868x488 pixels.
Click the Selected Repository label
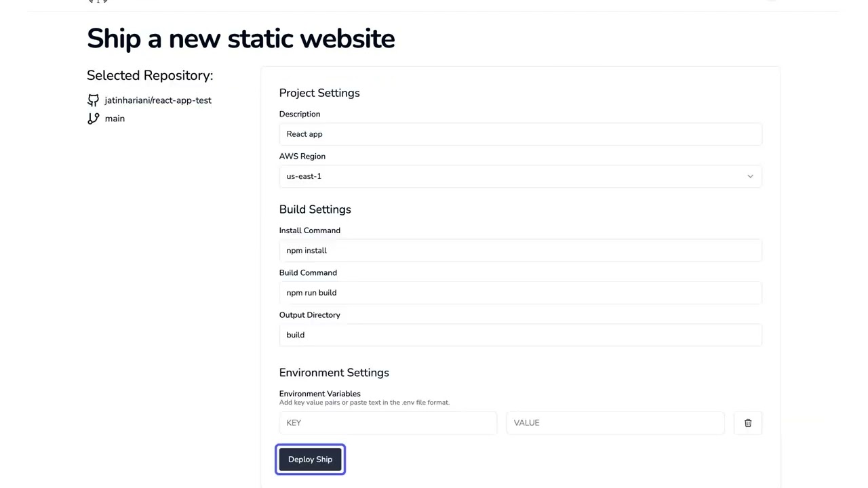click(150, 75)
